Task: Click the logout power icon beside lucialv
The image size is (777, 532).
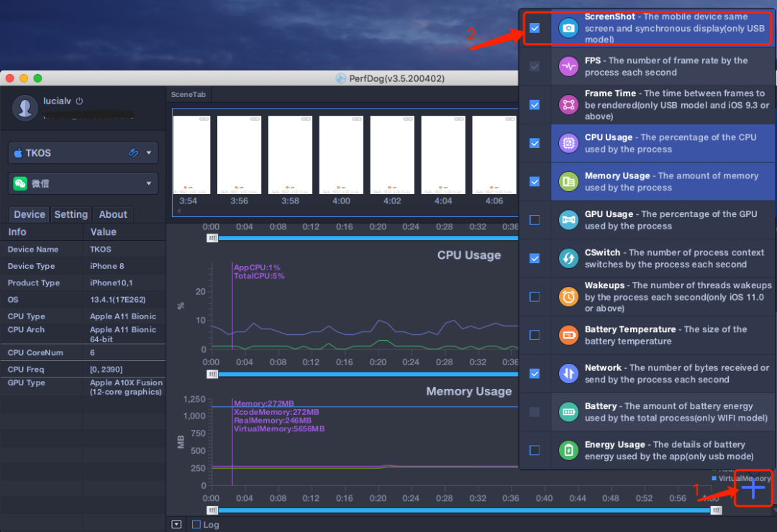Action: 80,101
